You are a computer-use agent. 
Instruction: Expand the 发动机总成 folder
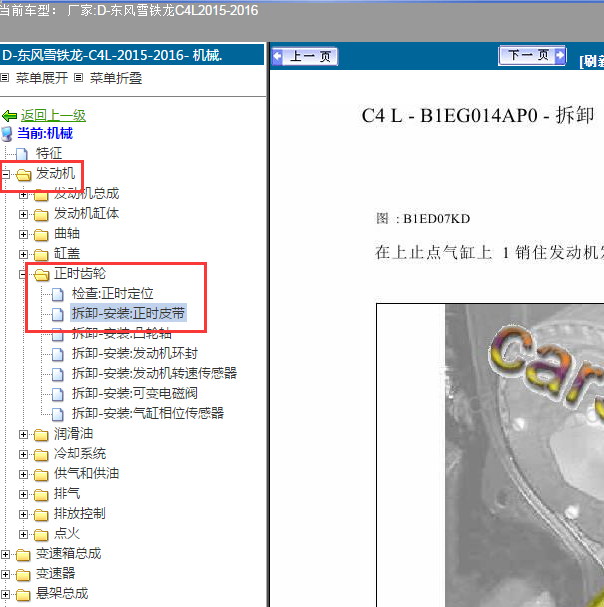23,195
